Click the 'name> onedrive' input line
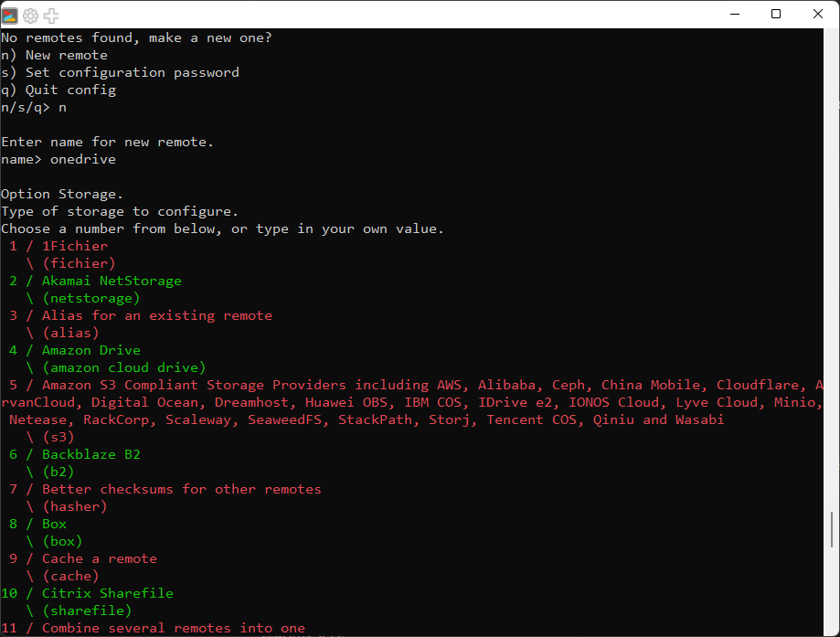Image resolution: width=840 pixels, height=637 pixels. click(x=58, y=159)
